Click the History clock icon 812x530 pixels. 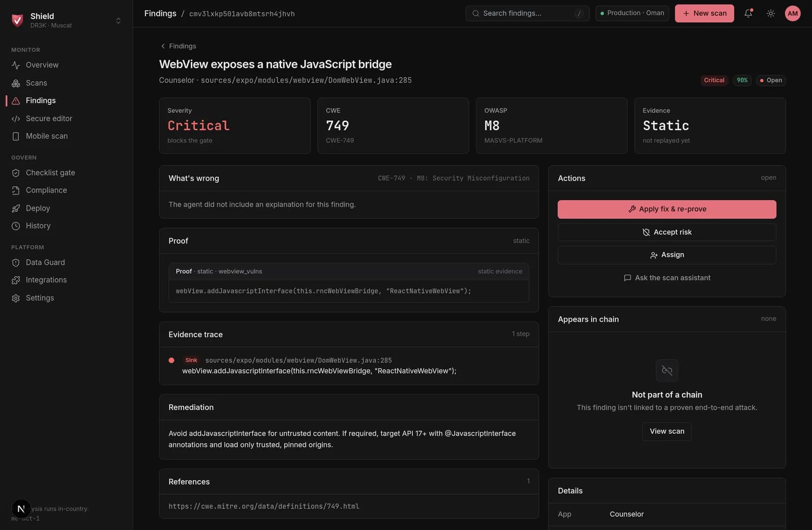(16, 226)
